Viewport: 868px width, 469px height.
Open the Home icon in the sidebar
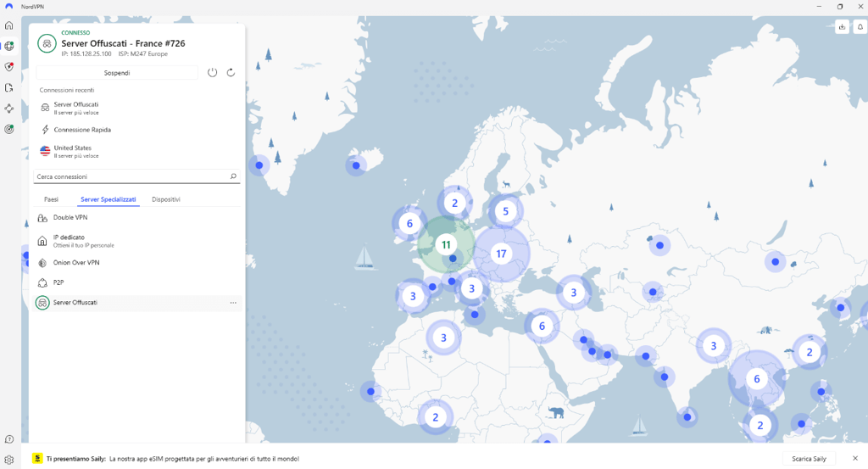coord(8,25)
